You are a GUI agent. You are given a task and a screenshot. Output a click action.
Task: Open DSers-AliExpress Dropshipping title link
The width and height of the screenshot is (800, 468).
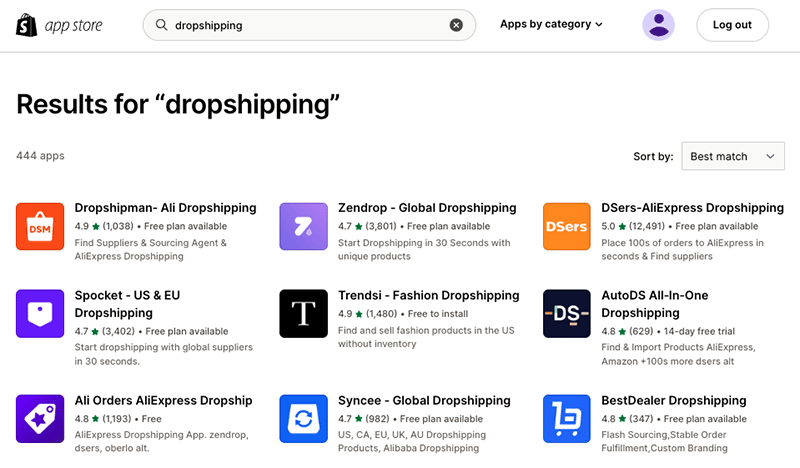[x=692, y=208]
